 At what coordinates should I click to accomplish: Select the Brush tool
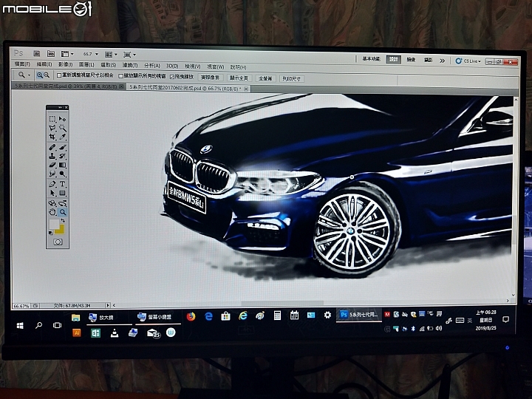(x=62, y=148)
